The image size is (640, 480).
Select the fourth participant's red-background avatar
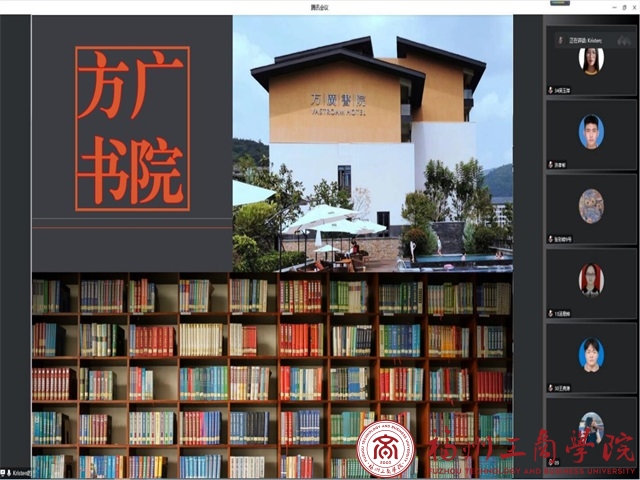591,280
